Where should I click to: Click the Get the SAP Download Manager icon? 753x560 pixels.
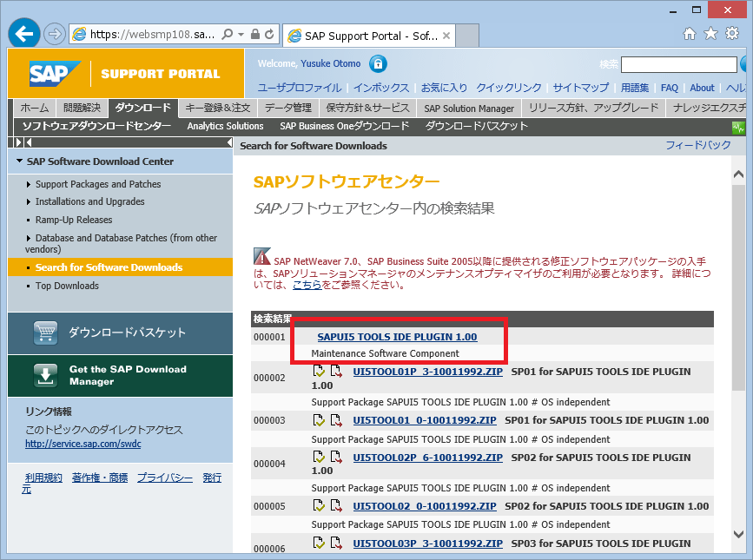point(46,375)
